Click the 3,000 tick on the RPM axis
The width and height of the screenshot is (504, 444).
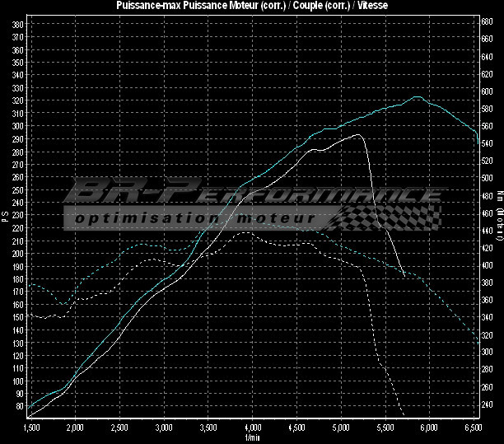[164, 428]
